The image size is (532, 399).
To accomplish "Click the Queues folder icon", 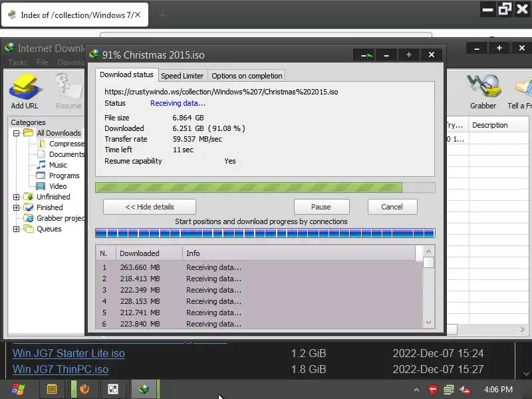I will coord(29,229).
